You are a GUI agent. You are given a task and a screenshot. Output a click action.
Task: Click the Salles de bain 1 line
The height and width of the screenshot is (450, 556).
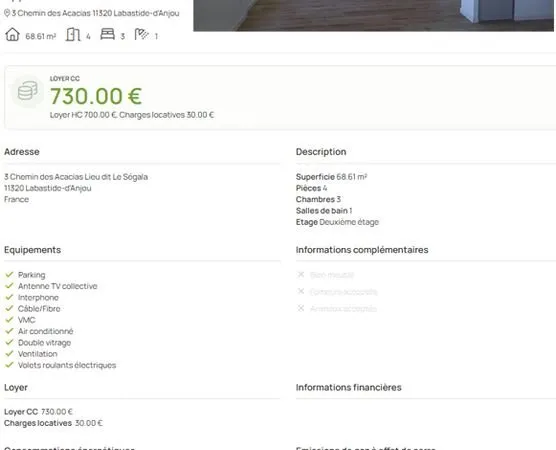tap(324, 211)
